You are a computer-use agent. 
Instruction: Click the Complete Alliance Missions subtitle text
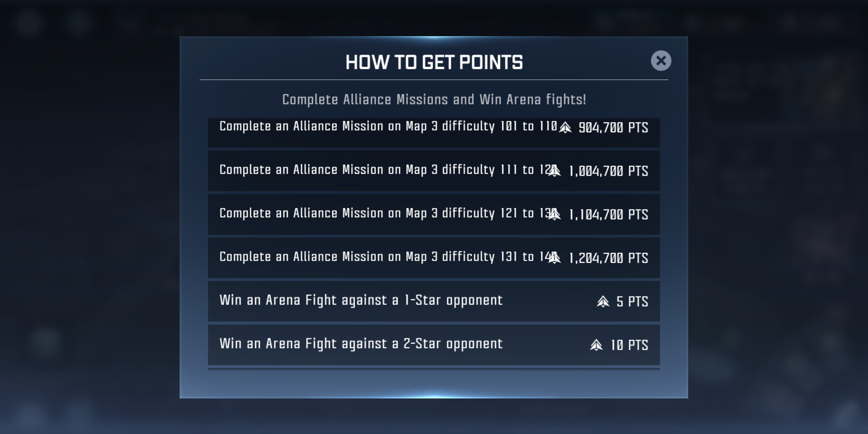(x=434, y=100)
